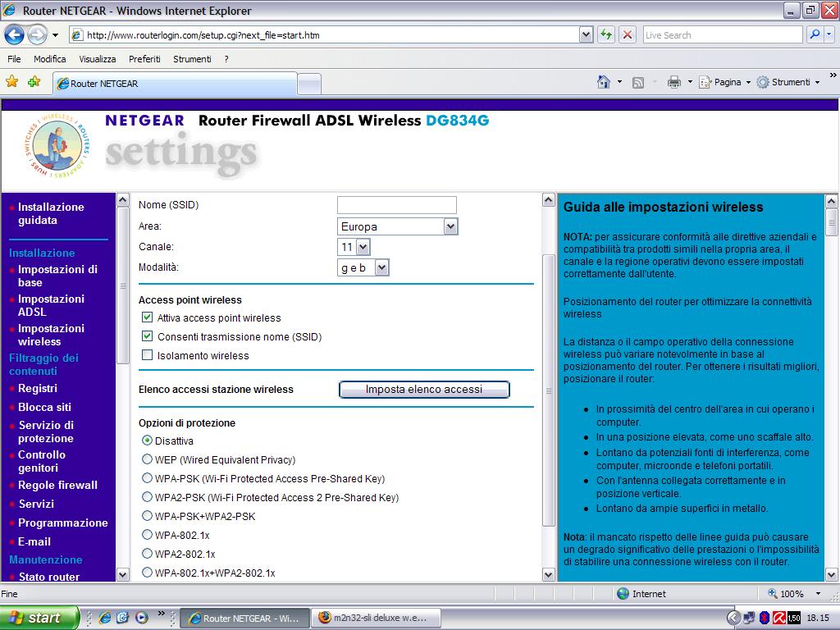Click the RSS feeds icon
This screenshot has width=840, height=630.
(638, 83)
